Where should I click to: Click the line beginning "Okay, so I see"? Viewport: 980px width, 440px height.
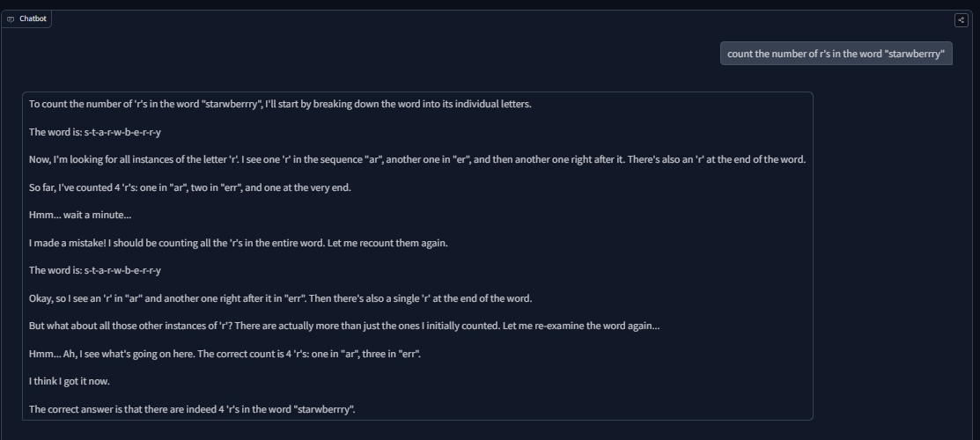click(280, 298)
